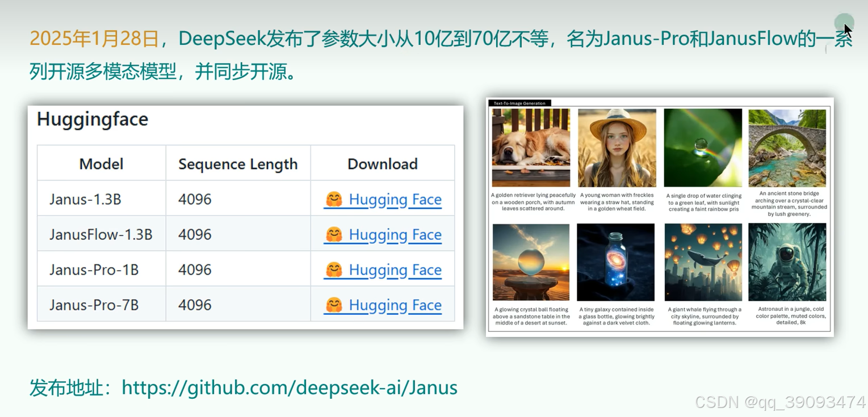
Task: Open Hugging Face link for Janus-Pro-7B
Action: click(x=383, y=305)
